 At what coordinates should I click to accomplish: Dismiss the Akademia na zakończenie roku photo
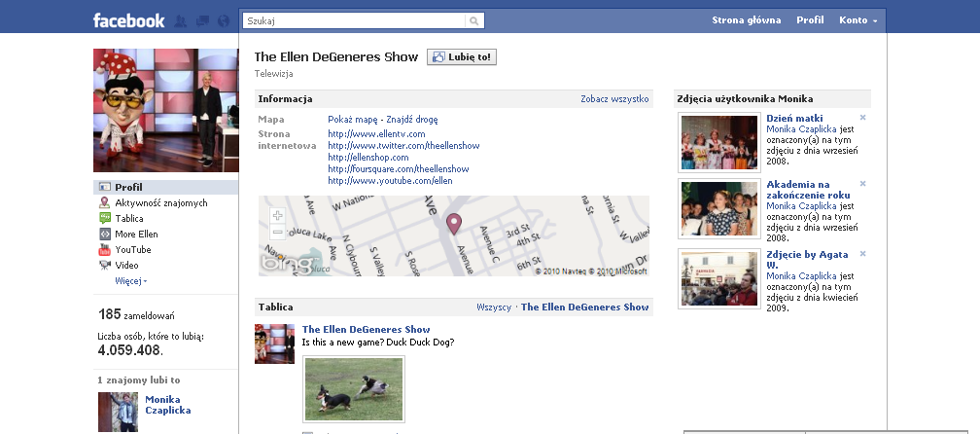(x=862, y=184)
